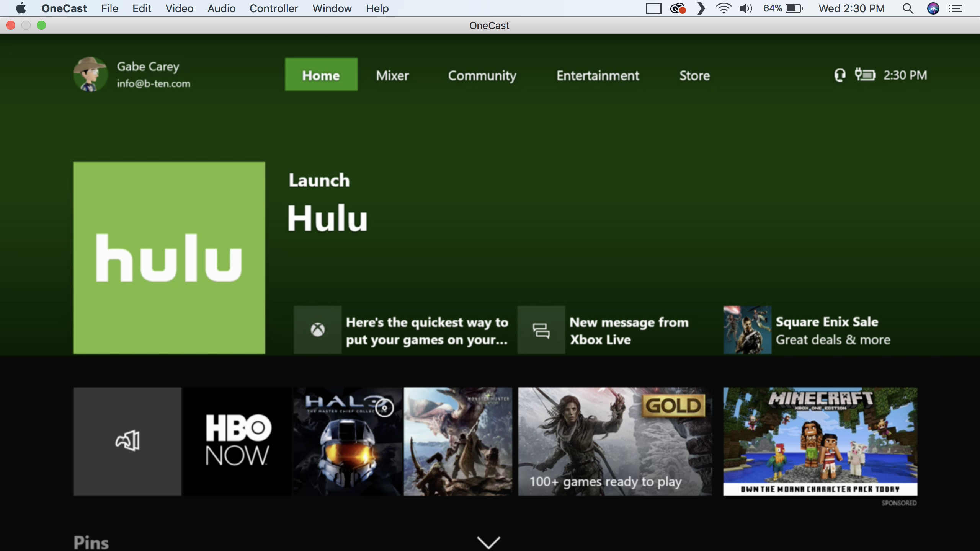This screenshot has width=980, height=551.
Task: Open the Help menu
Action: (x=377, y=8)
